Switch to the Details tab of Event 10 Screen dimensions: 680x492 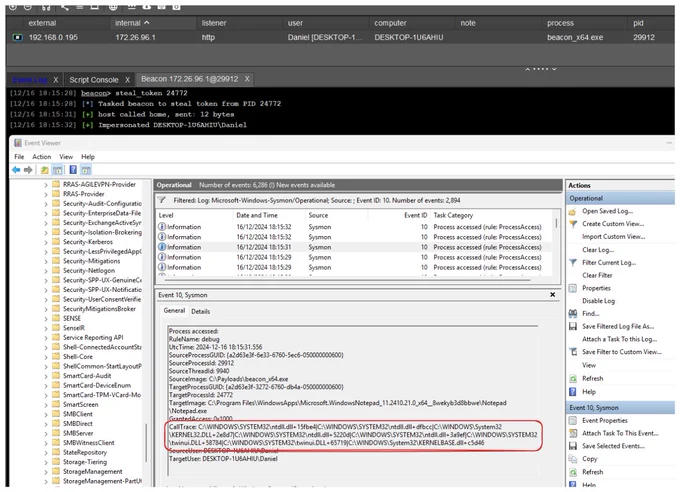pos(200,312)
